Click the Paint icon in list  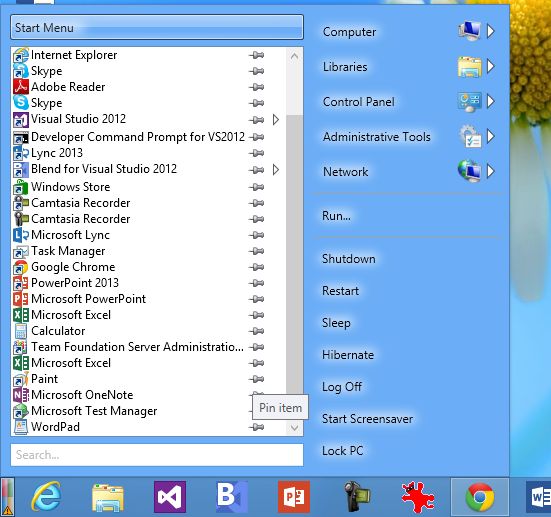pyautogui.click(x=21, y=379)
